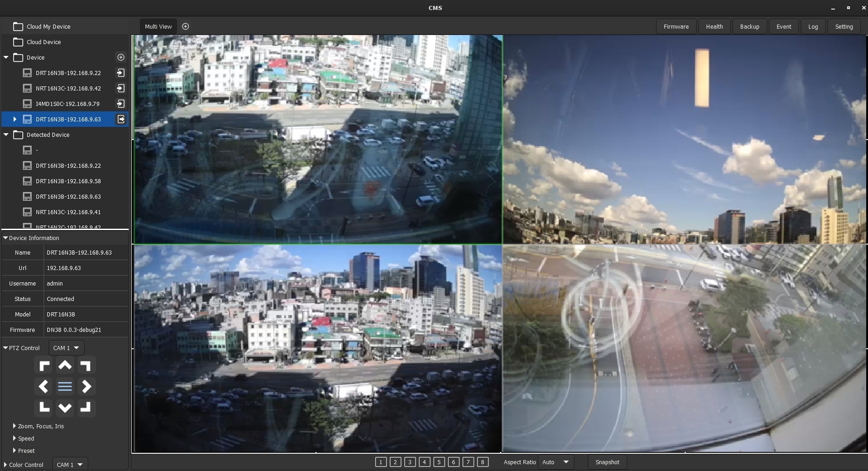Click the PTZ up-left diagonal arrow
Image resolution: width=868 pixels, height=471 pixels.
tap(44, 365)
